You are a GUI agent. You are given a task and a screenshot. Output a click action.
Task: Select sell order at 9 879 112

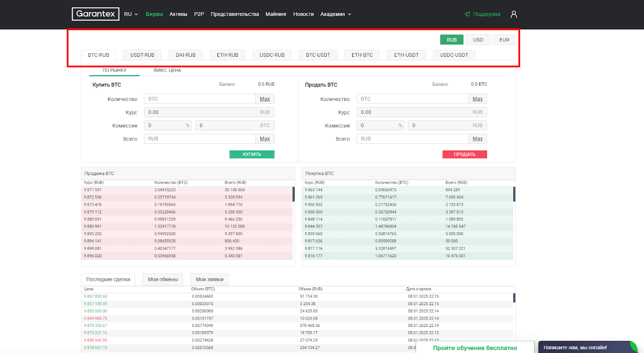pyautogui.click(x=187, y=212)
